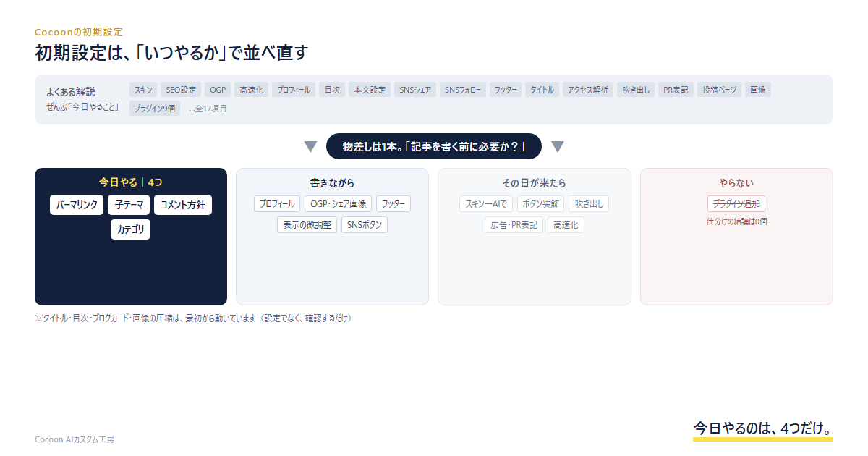Click the プラグイン9個 tag
The width and height of the screenshot is (868, 456).
155,109
